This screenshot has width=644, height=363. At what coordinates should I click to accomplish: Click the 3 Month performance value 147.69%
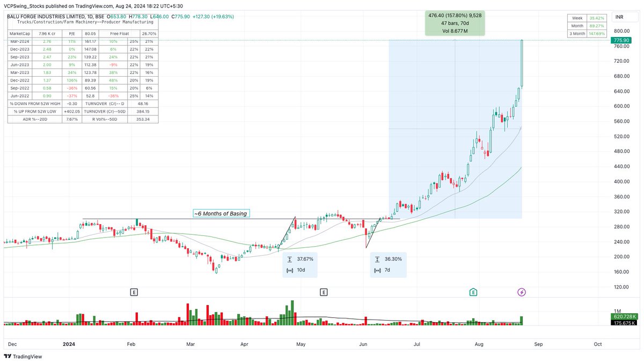click(x=596, y=33)
